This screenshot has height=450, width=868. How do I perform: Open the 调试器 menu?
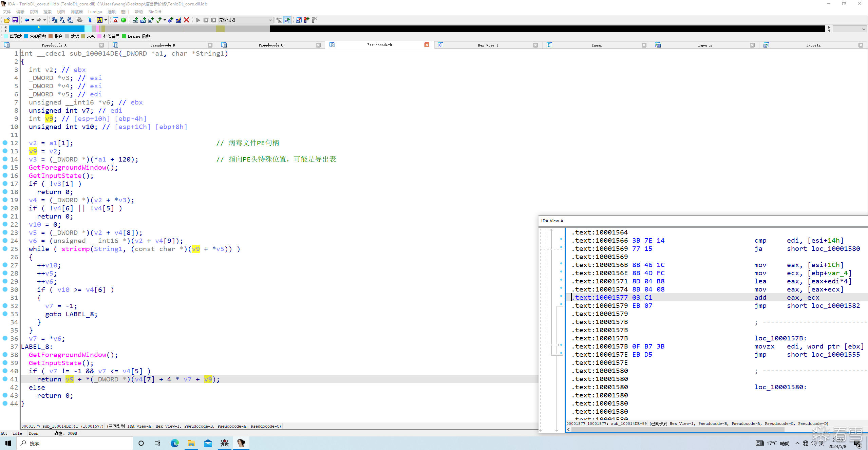[x=77, y=12]
